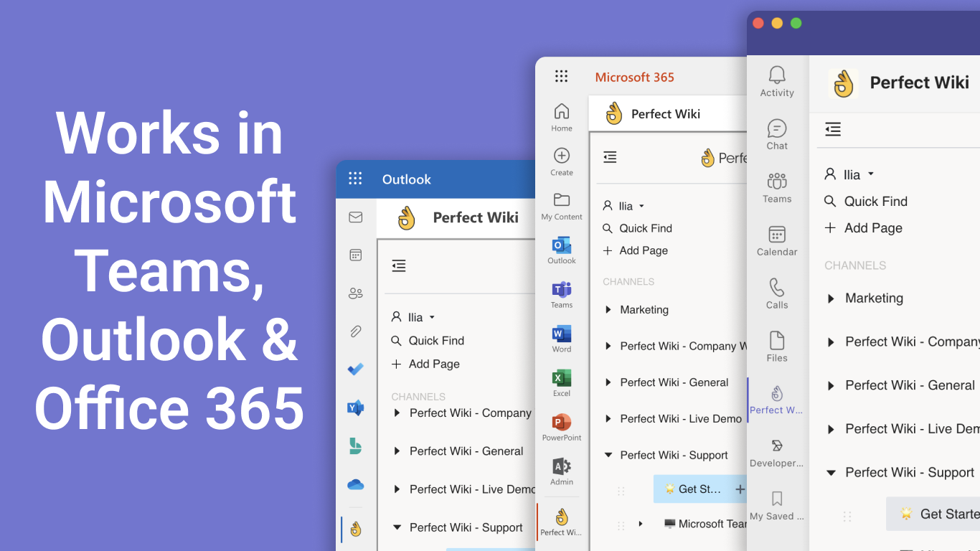Collapse wiki sidebar in Microsoft 365 window
Viewport: 980px width, 551px height.
point(610,157)
